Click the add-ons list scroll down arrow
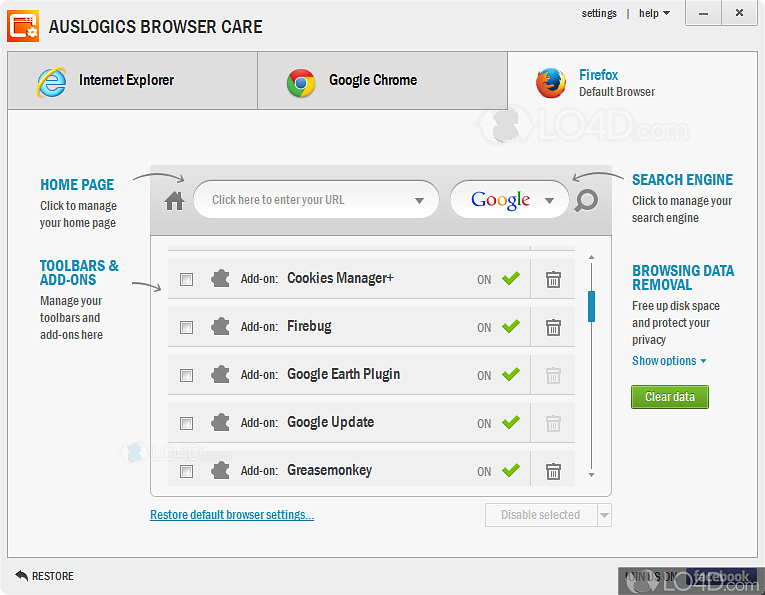Image resolution: width=765 pixels, height=595 pixels. point(591,475)
